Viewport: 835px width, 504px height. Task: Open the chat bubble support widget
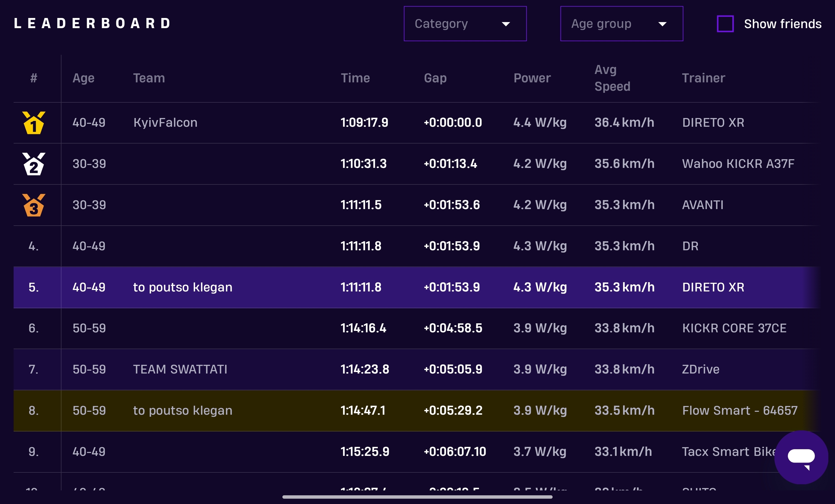801,457
